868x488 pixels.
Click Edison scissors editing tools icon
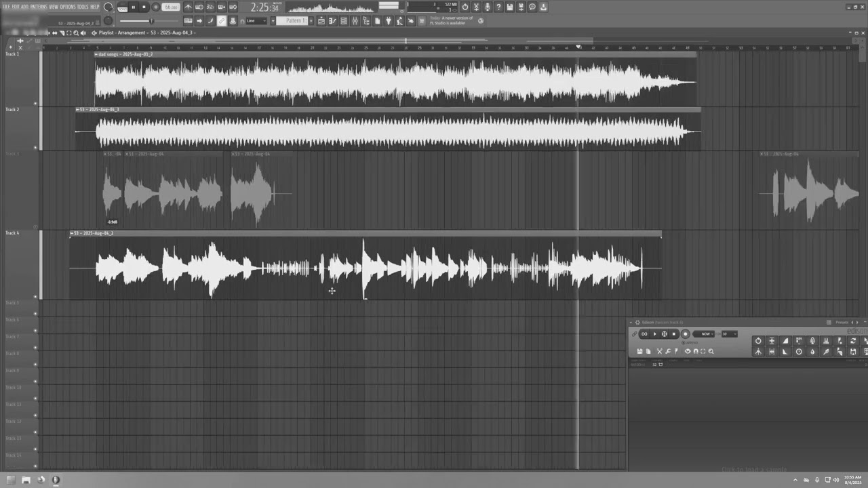click(659, 351)
